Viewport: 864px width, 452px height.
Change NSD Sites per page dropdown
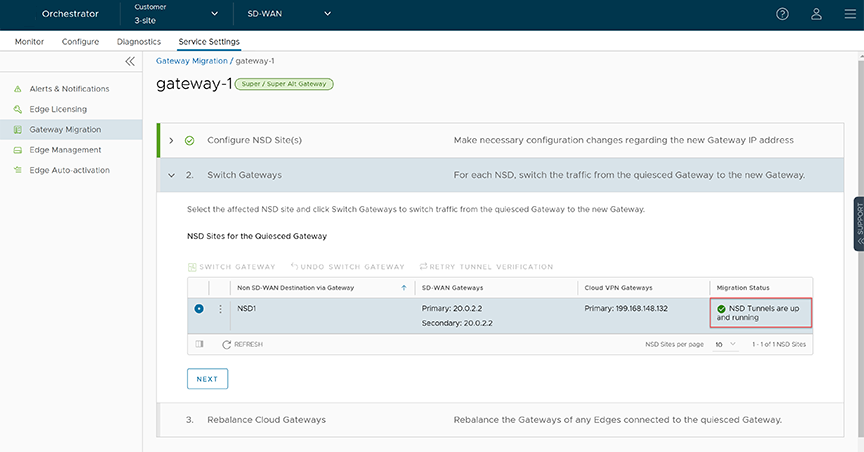pos(726,344)
